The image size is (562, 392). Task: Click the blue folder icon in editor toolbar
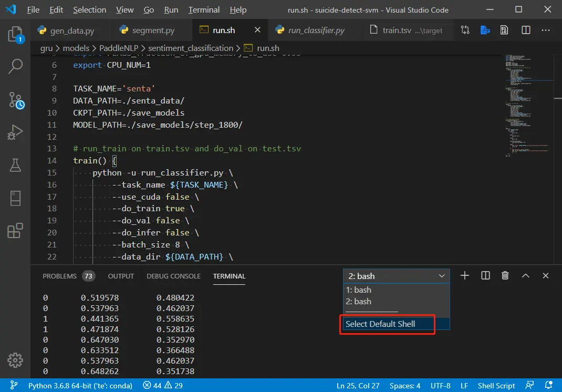click(485, 30)
